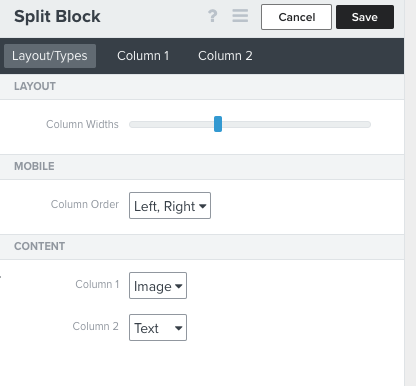Open the Column 2 tab
416x386 pixels.
(x=225, y=56)
